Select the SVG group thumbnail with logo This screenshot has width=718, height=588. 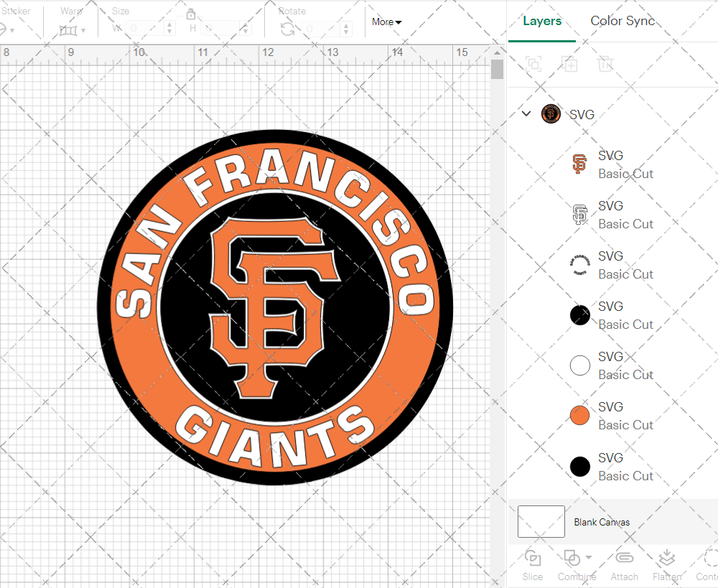point(551,113)
